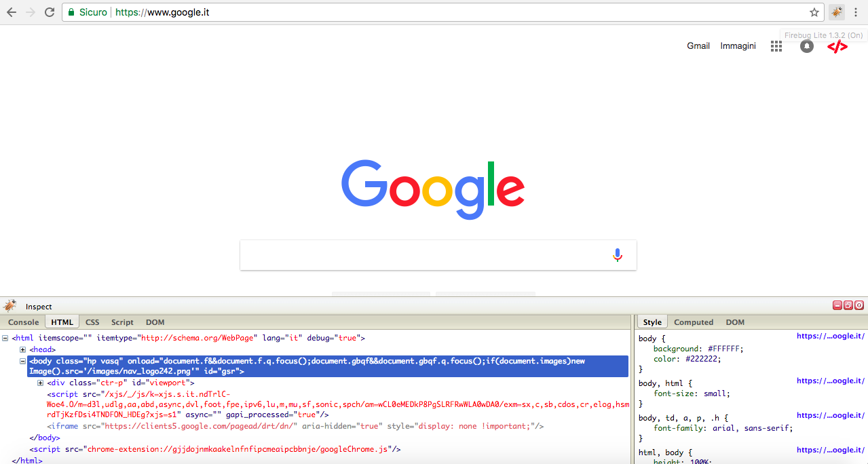Open Gmail
Image resolution: width=868 pixels, height=464 pixels.
(x=698, y=46)
